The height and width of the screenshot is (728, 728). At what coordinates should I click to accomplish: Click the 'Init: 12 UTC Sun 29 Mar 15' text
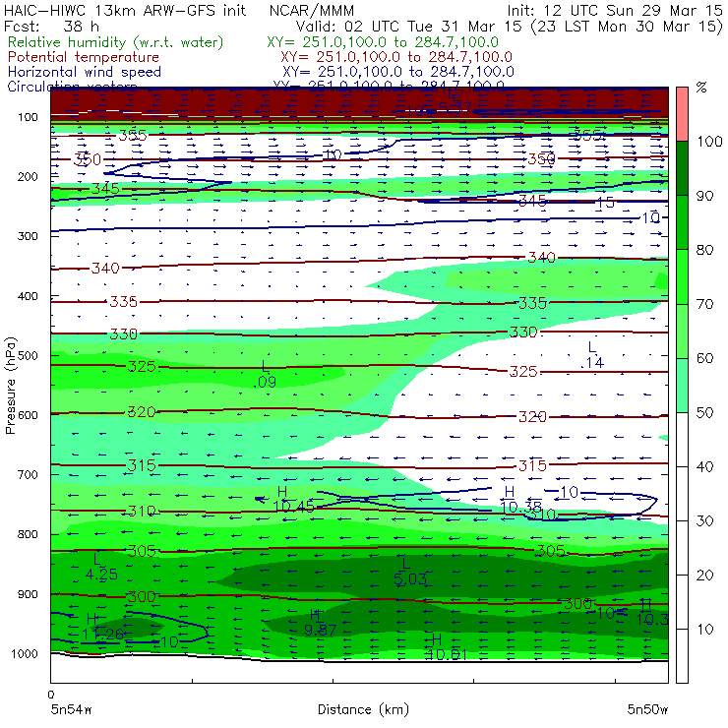[x=614, y=10]
